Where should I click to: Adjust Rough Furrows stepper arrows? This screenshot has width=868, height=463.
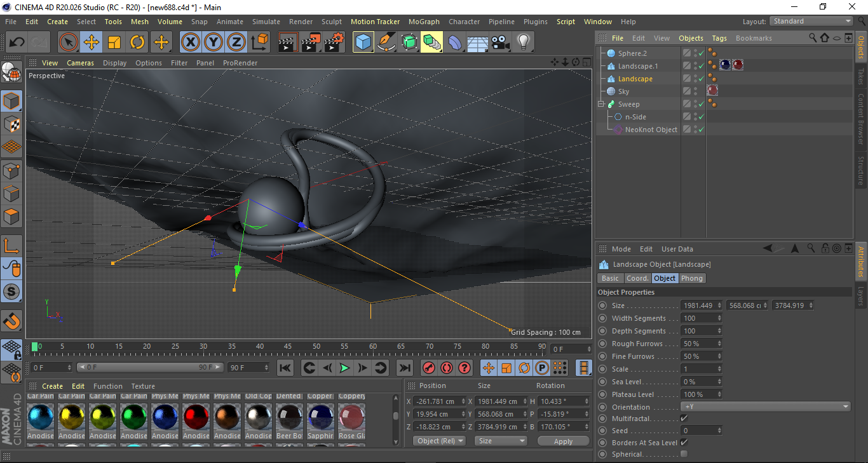[719, 344]
